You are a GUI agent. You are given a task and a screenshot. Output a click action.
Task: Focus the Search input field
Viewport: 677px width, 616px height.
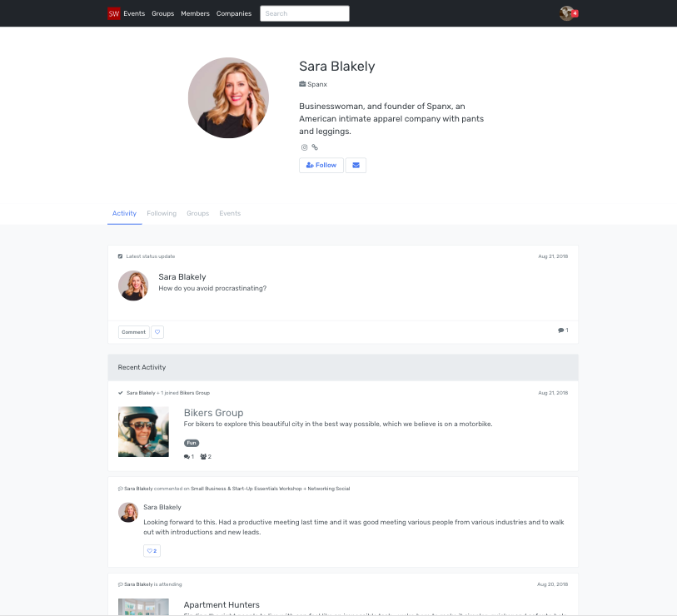[x=305, y=13]
